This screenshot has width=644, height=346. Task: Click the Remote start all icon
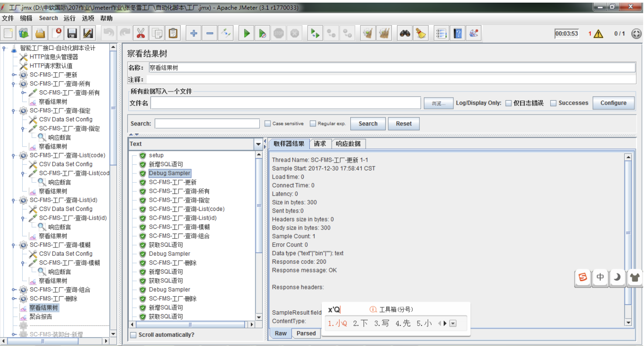point(315,33)
